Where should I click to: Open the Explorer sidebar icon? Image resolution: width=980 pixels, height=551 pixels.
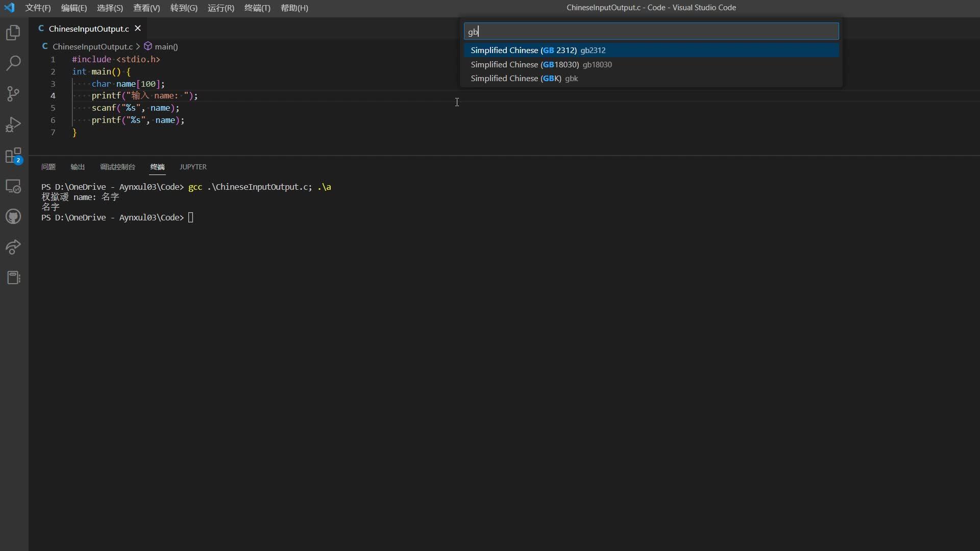pyautogui.click(x=13, y=33)
